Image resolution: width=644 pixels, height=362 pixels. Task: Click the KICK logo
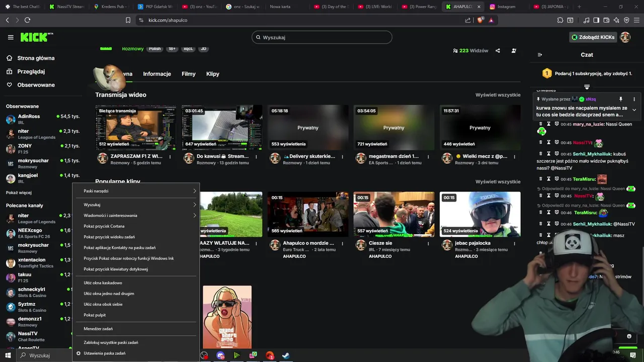(36, 37)
